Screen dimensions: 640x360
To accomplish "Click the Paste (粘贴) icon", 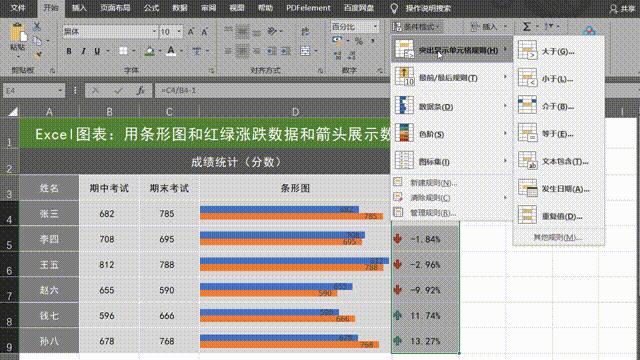I will tap(18, 33).
